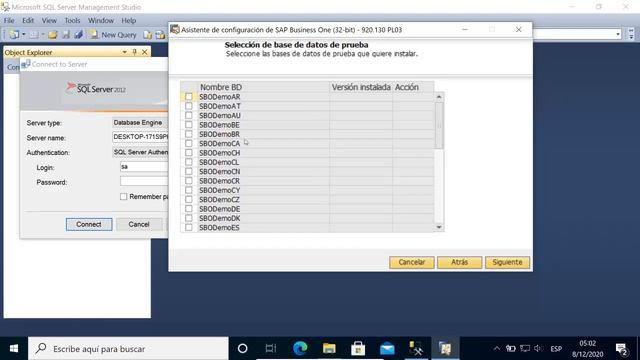Click the Login field containing sa
Image resolution: width=640 pixels, height=360 pixels.
[x=144, y=167]
